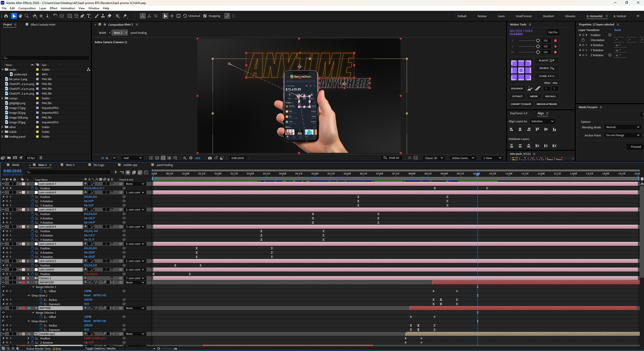The height and width of the screenshot is (351, 644).
Task: Open the Composition menu
Action: point(27,8)
